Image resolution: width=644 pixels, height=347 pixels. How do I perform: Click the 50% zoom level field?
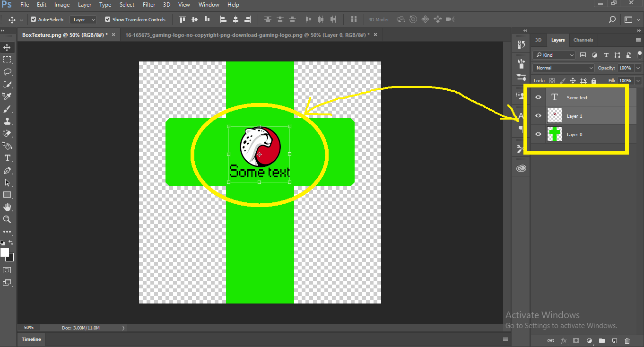(x=29, y=328)
